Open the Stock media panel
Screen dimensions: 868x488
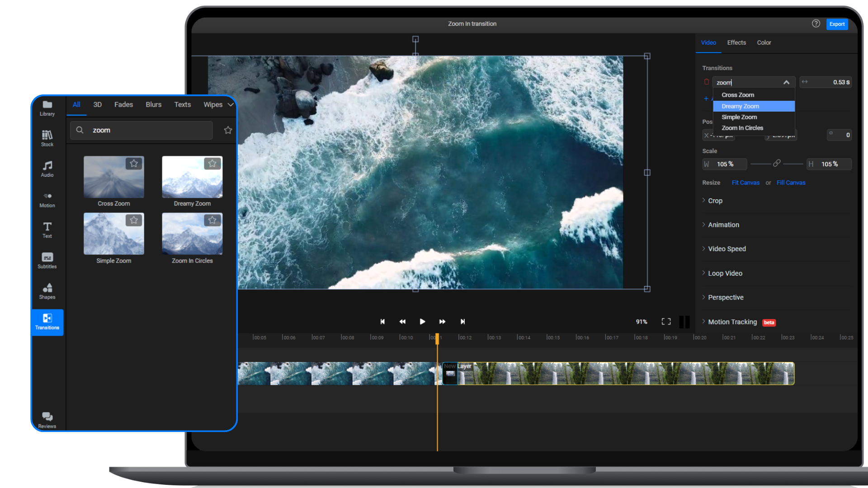(47, 138)
